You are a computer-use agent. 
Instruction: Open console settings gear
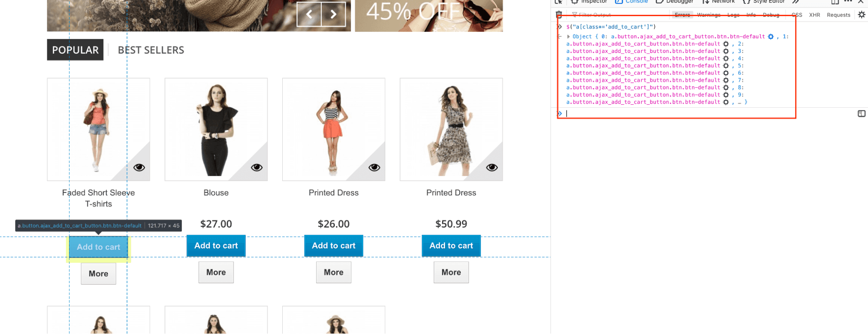coord(861,15)
